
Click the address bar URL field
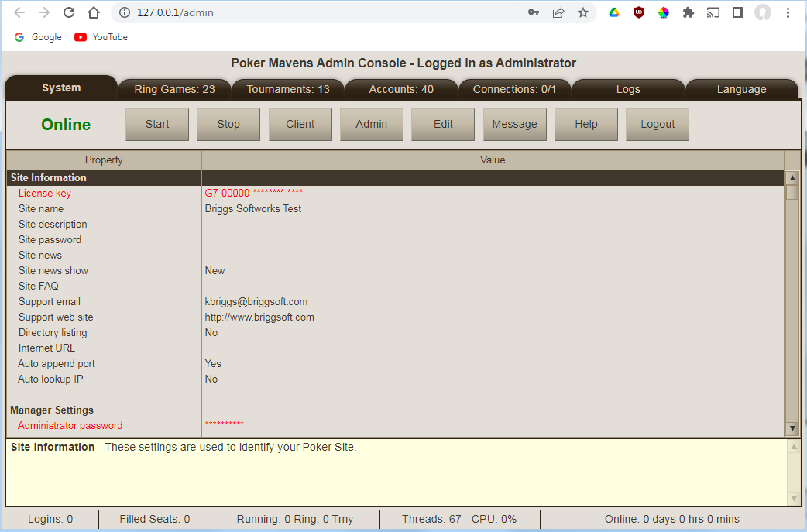pyautogui.click(x=325, y=12)
